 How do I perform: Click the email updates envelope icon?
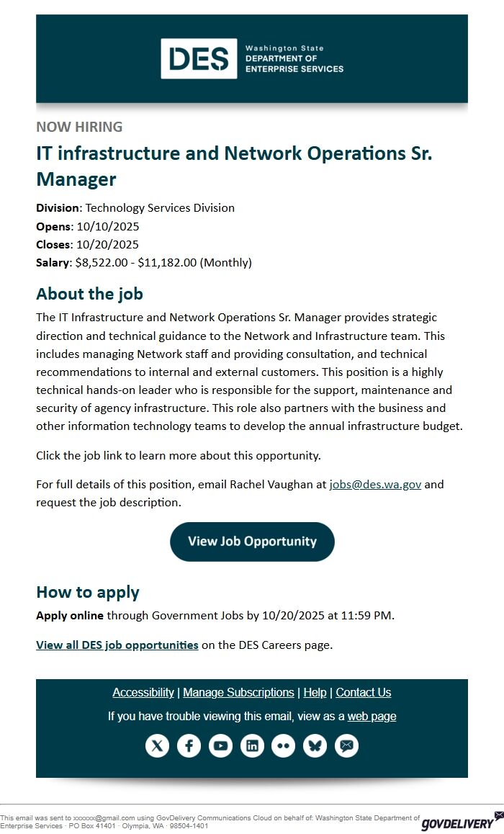(347, 746)
